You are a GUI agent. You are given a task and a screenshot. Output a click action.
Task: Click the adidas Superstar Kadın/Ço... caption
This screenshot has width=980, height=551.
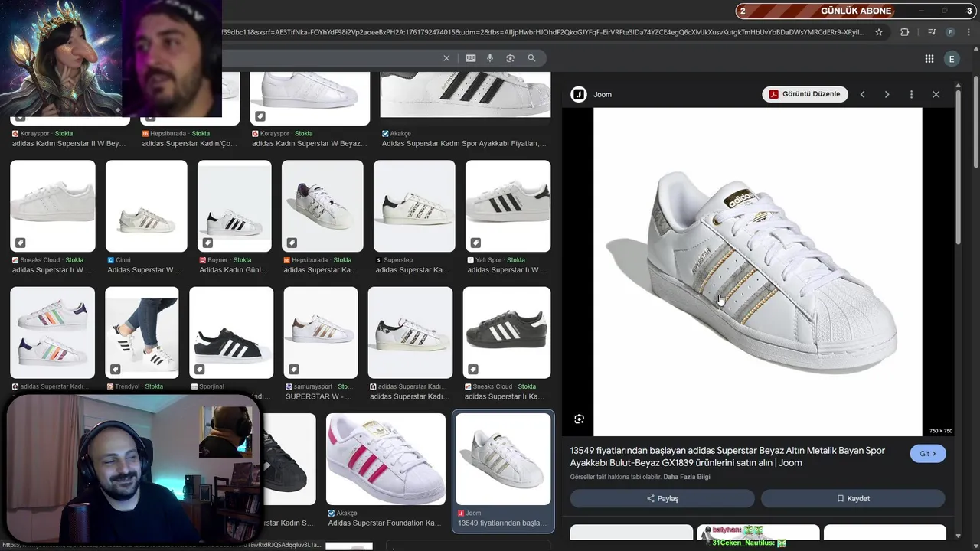[190, 143]
